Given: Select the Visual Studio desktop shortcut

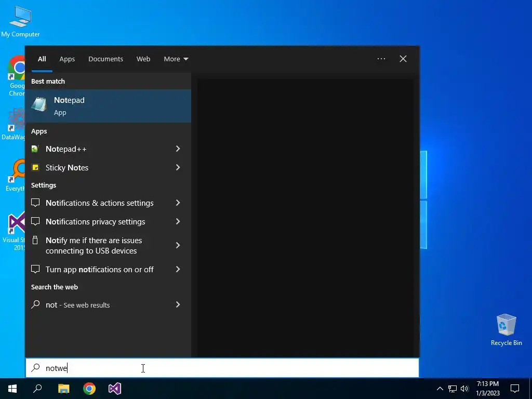Looking at the screenshot, I should 15,231.
